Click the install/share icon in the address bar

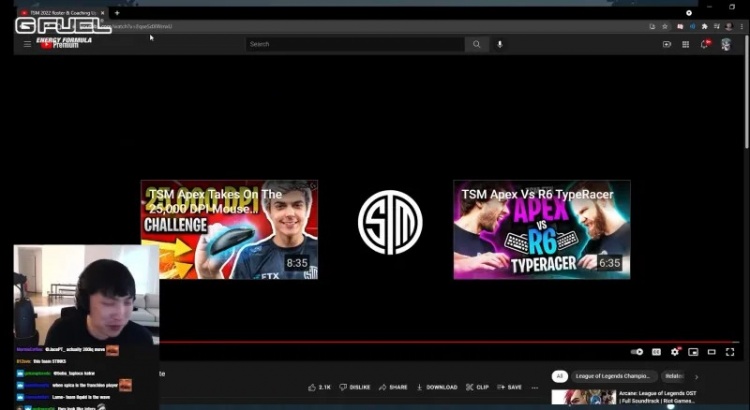click(x=652, y=27)
